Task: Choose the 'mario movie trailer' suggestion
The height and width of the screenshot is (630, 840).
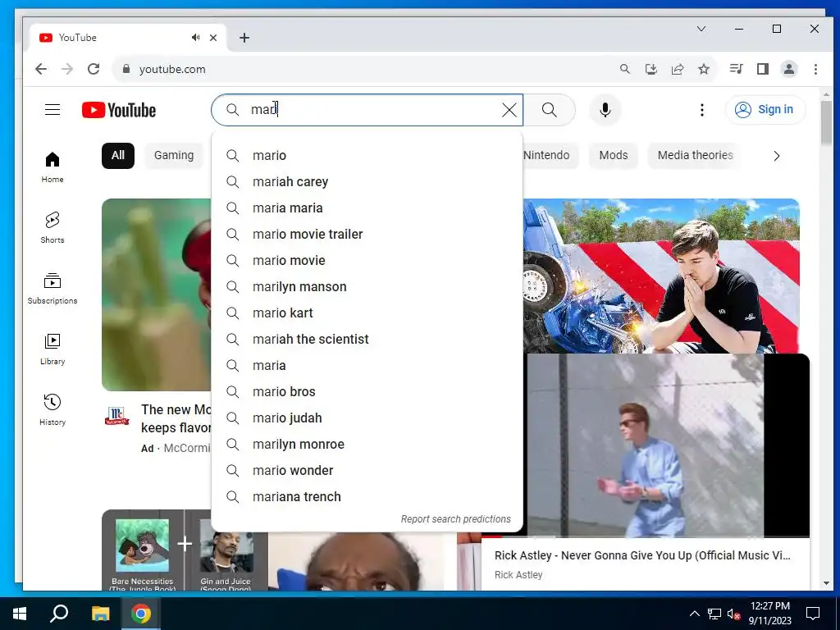Action: (x=367, y=234)
